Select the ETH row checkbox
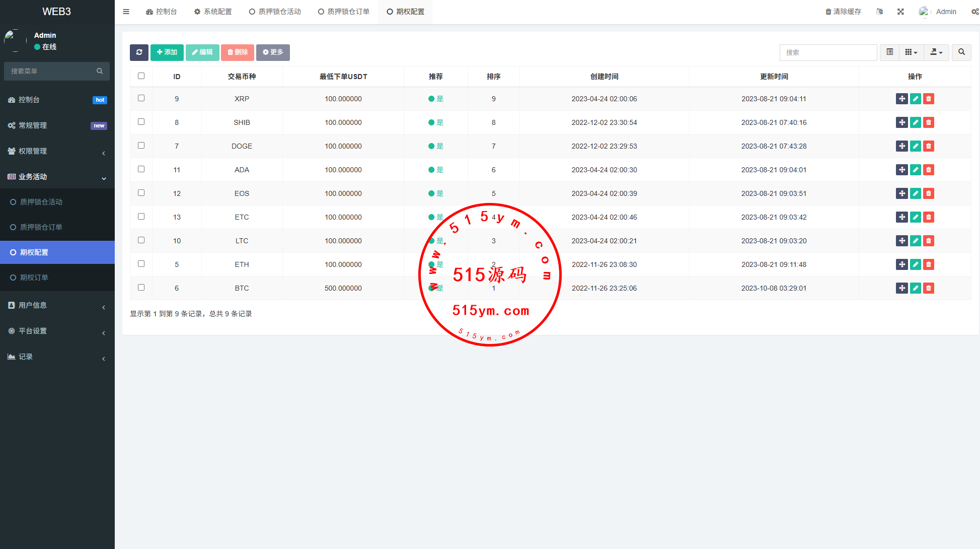The height and width of the screenshot is (549, 980). point(141,264)
